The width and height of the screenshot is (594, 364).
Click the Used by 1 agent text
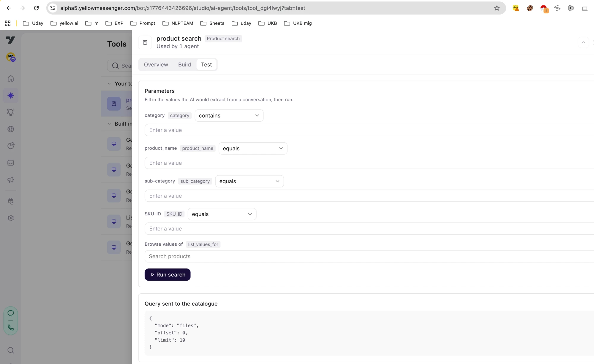coord(178,46)
